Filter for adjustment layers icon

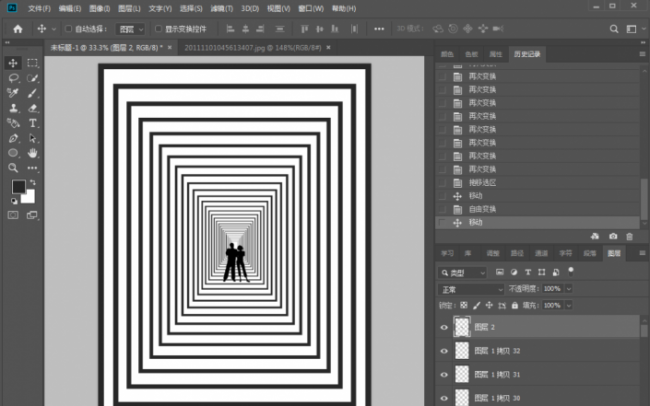514,272
